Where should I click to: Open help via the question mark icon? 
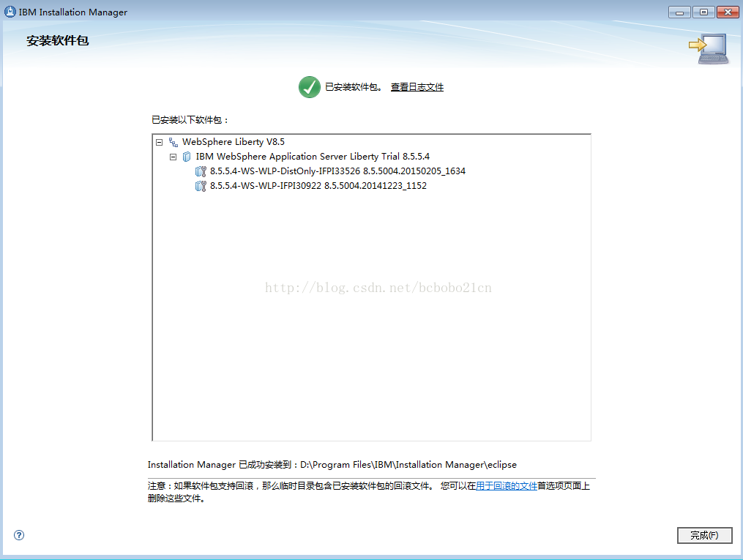tap(19, 535)
